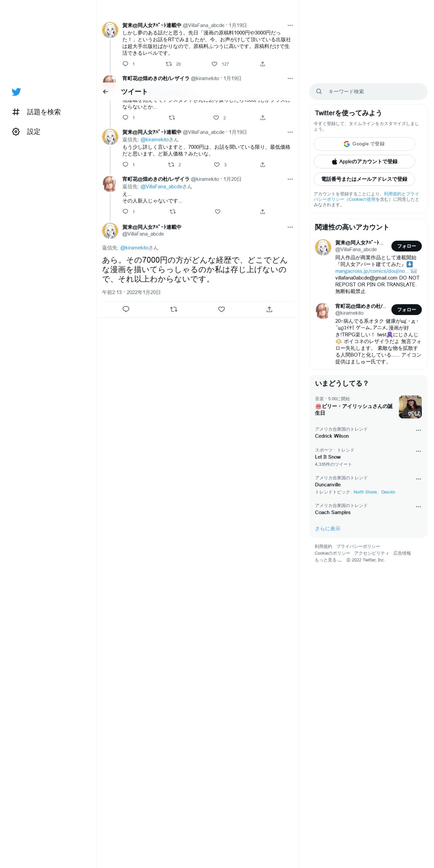Open 設定 in the sidebar

point(26,131)
